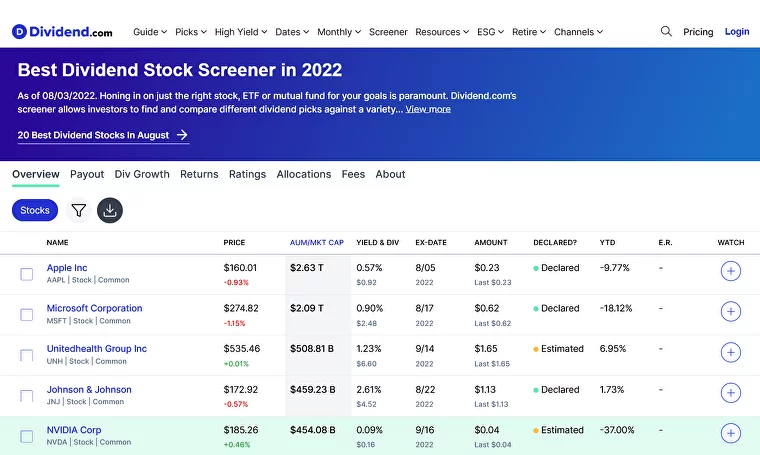
Task: Open 20 Best Dividend Stocks In August
Action: point(102,135)
